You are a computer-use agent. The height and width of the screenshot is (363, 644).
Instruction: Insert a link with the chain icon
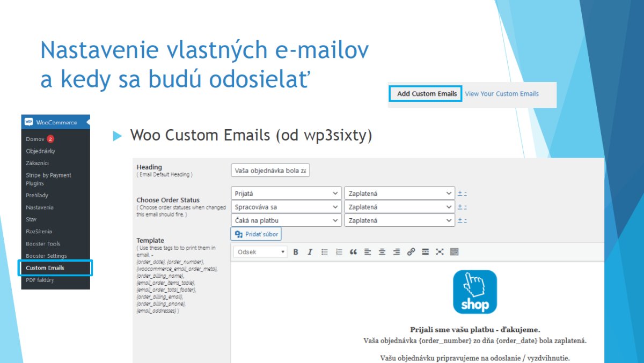tap(411, 251)
